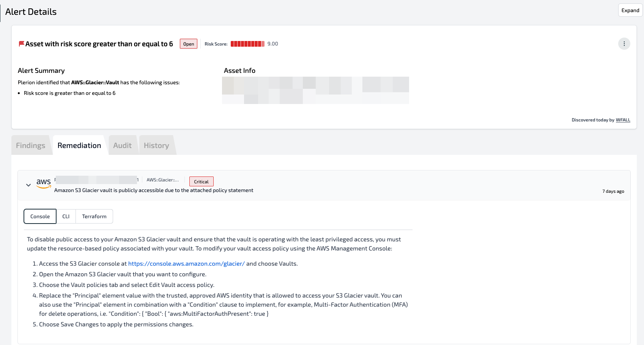
Task: Click step 'Open the Amazon S3 Glacier vault' instruction
Action: pyautogui.click(x=123, y=274)
